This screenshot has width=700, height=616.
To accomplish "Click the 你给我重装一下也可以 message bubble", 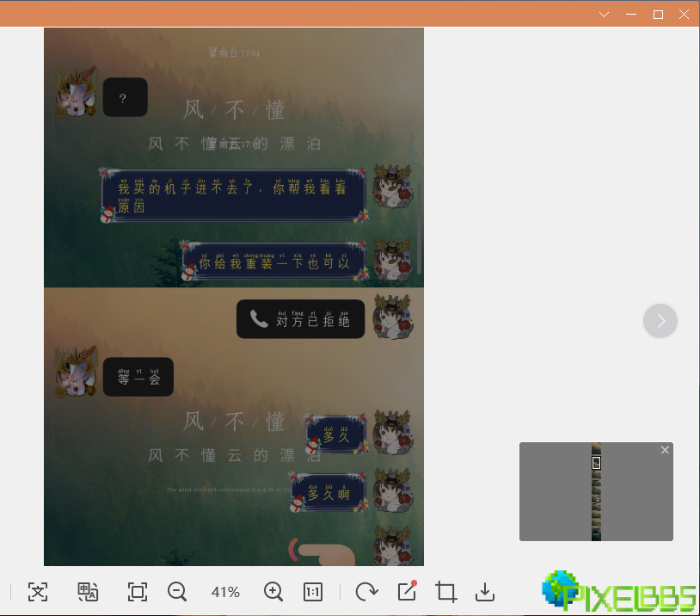I will 274,261.
